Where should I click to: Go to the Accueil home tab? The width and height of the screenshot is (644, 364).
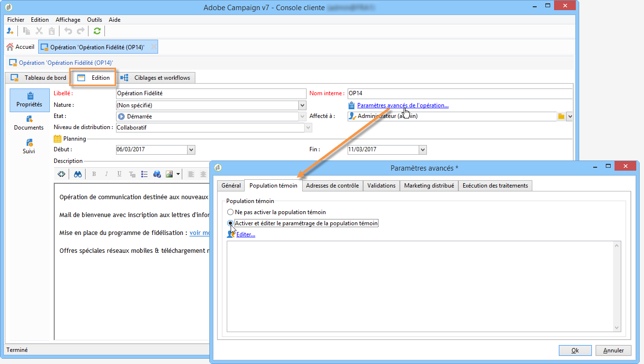[x=20, y=47]
